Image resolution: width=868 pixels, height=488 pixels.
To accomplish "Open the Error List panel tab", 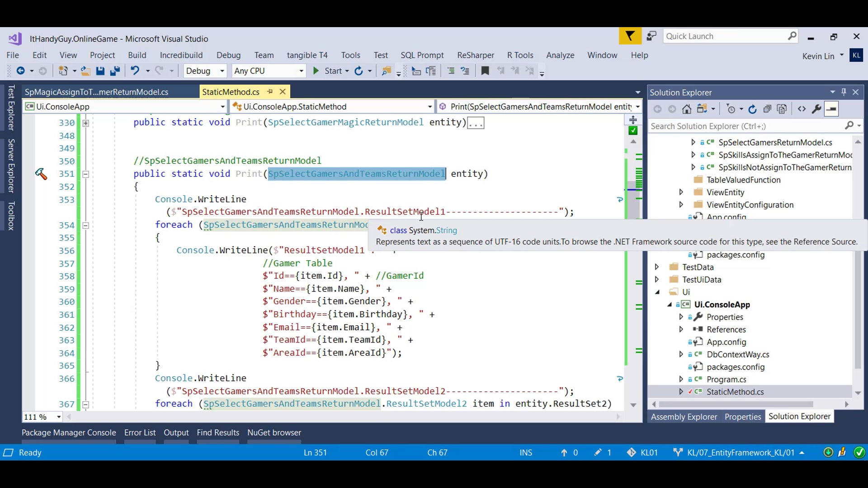I will click(140, 432).
